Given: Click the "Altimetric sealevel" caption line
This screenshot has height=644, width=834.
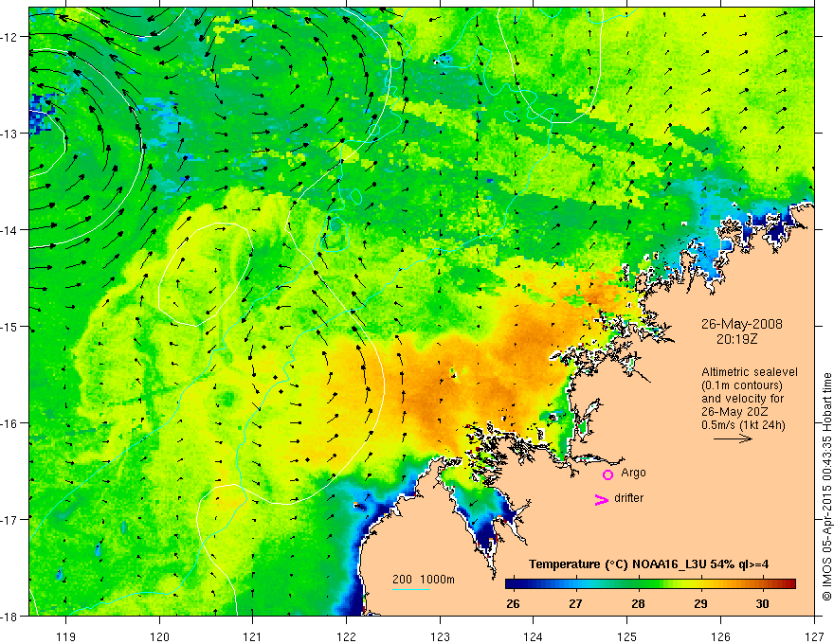Looking at the screenshot, I should 750,372.
